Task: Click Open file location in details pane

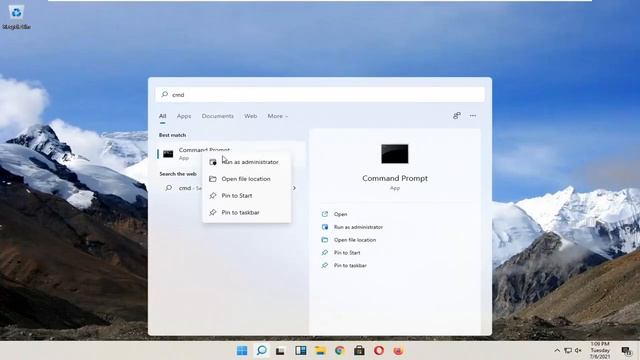Action: [355, 240]
